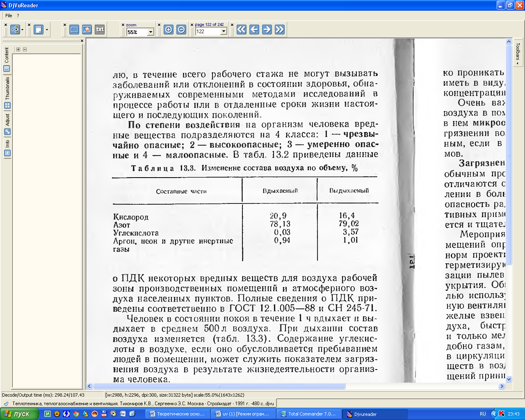Click the export image icon
The height and width of the screenshot is (420, 525).
[87, 30]
